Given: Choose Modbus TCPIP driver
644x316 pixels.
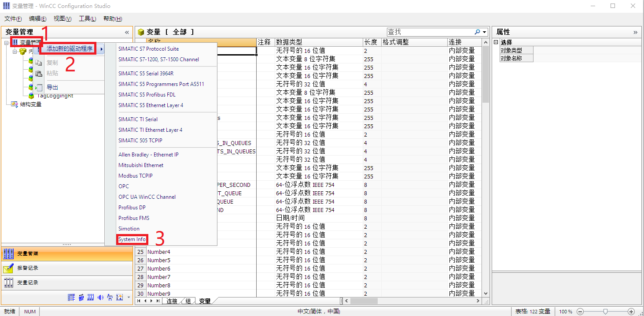Looking at the screenshot, I should tap(136, 176).
